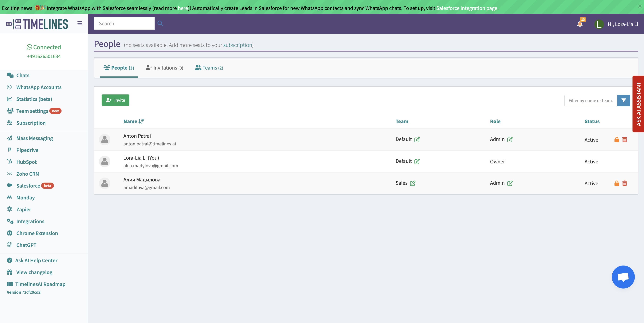
Task: Expand the Ask AI Assistant side panel
Action: point(638,104)
